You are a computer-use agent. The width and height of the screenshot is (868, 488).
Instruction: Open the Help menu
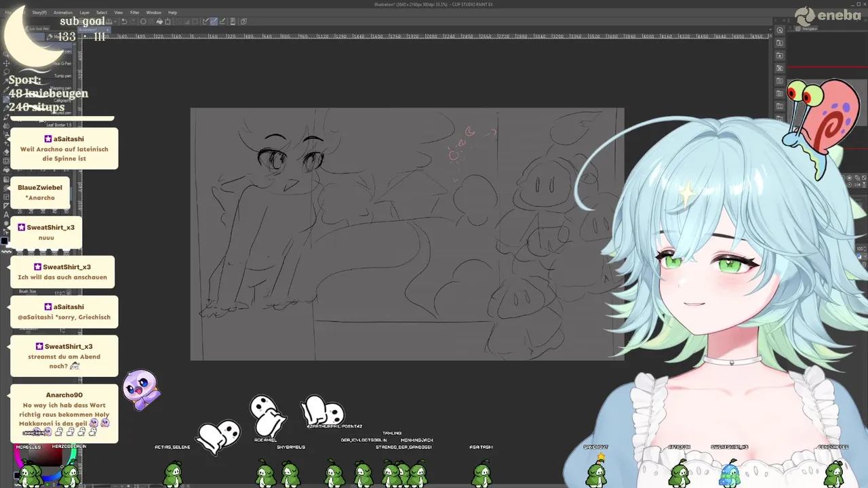point(172,13)
